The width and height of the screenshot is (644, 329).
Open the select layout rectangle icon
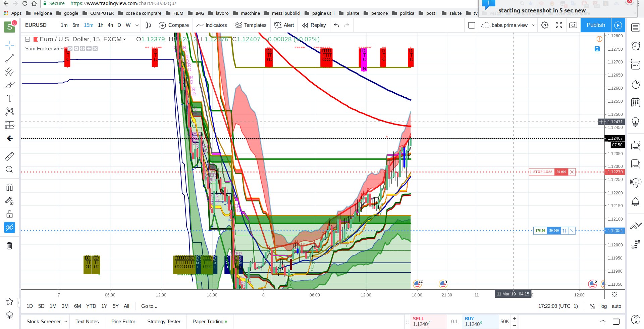[x=472, y=25]
